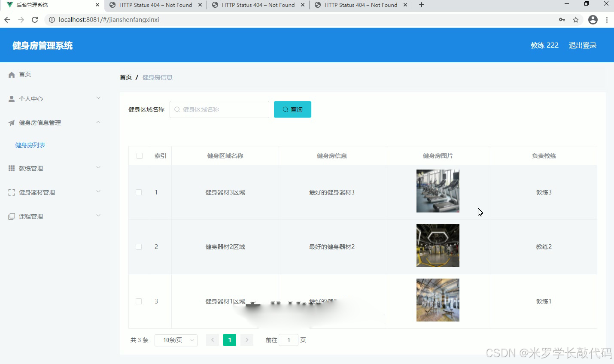The width and height of the screenshot is (614, 364).
Task: Click the 健身房信息管理 paper-plane icon
Action: click(x=11, y=122)
